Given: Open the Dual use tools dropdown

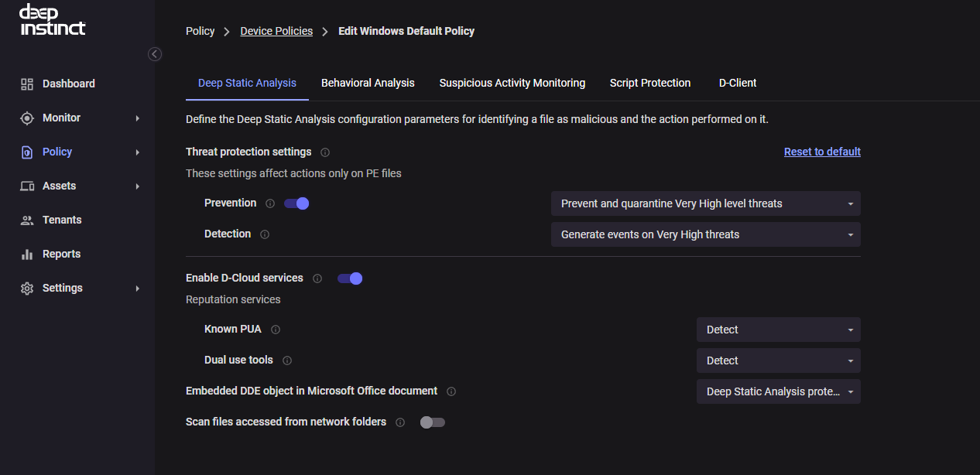Looking at the screenshot, I should pyautogui.click(x=778, y=361).
